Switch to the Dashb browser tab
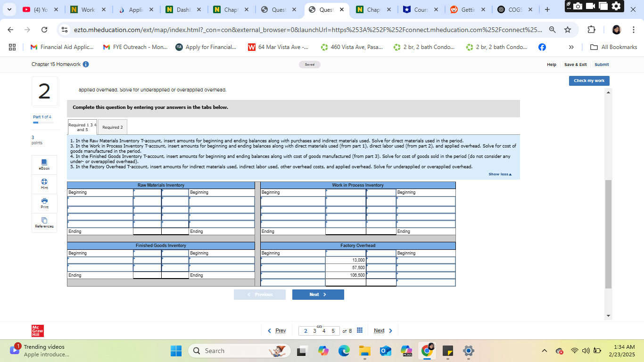This screenshot has width=644, height=362. [183, 9]
